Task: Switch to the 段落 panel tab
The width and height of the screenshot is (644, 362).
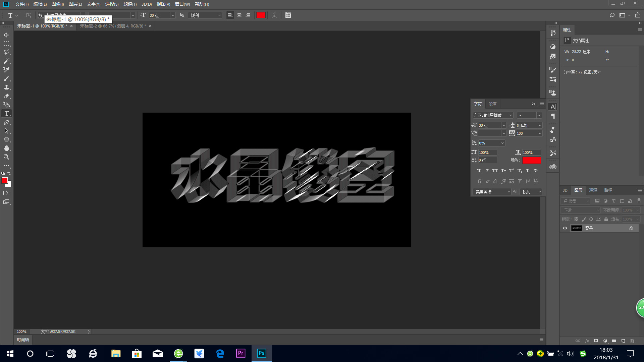Action: pos(492,104)
